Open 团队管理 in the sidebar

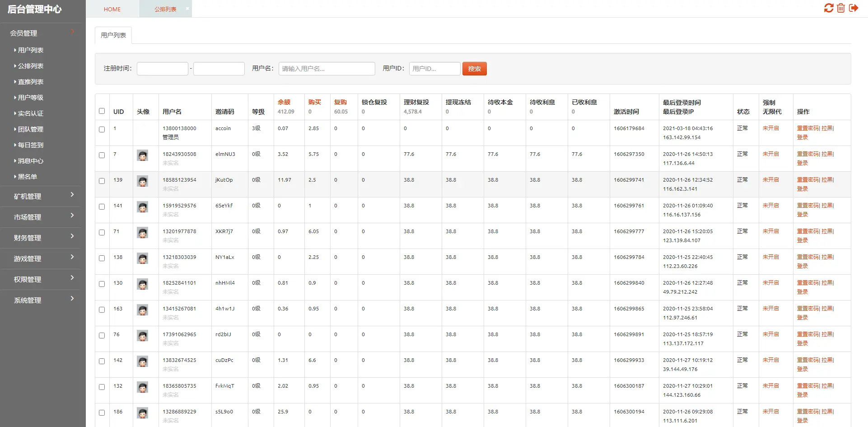(x=31, y=129)
